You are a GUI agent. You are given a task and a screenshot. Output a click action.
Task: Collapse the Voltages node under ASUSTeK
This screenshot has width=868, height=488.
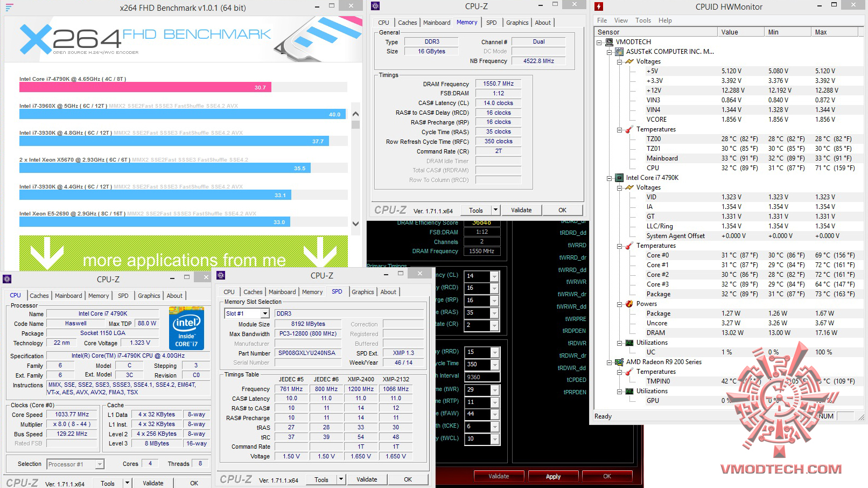click(x=620, y=61)
